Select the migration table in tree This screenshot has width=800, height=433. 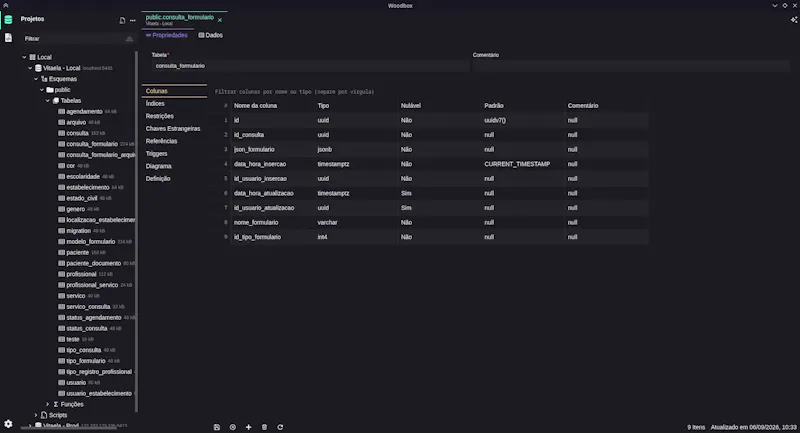(x=78, y=231)
